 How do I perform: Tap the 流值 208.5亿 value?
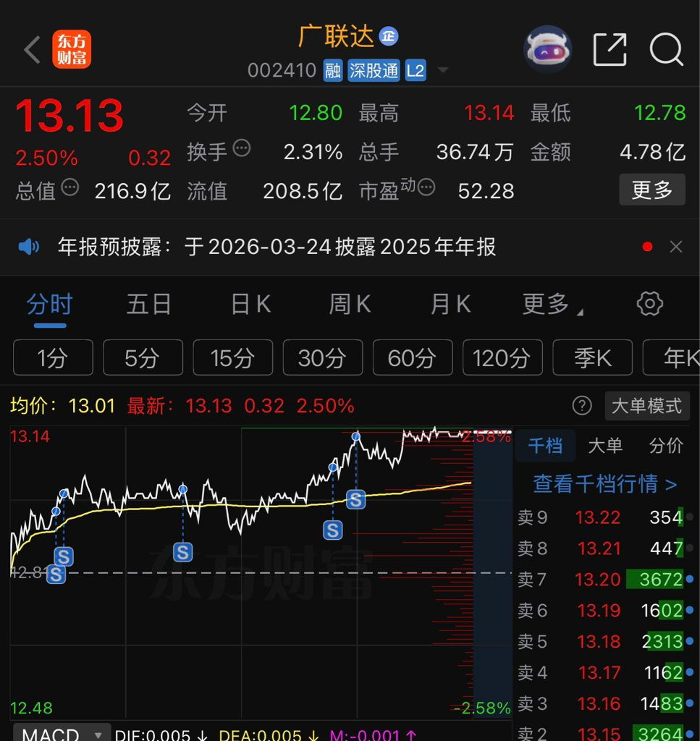coord(303,191)
